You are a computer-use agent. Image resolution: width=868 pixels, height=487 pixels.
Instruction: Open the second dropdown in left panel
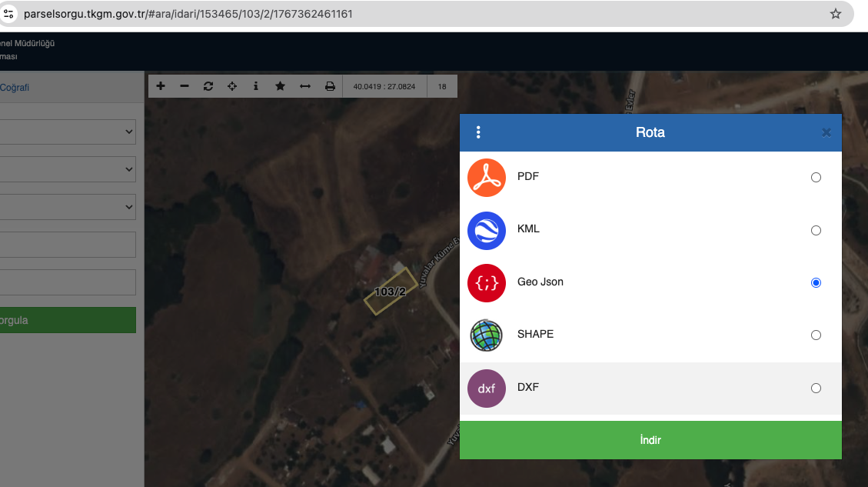(69, 169)
